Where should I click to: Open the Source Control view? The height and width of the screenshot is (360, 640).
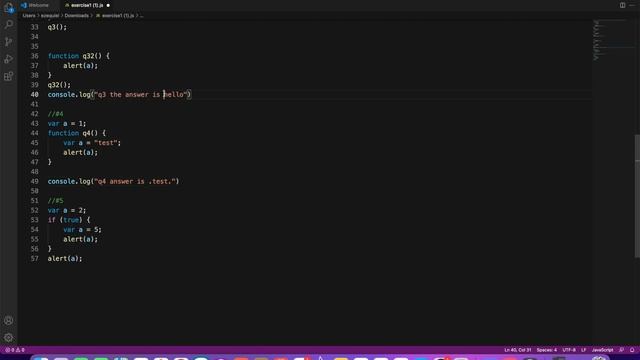coord(9,42)
